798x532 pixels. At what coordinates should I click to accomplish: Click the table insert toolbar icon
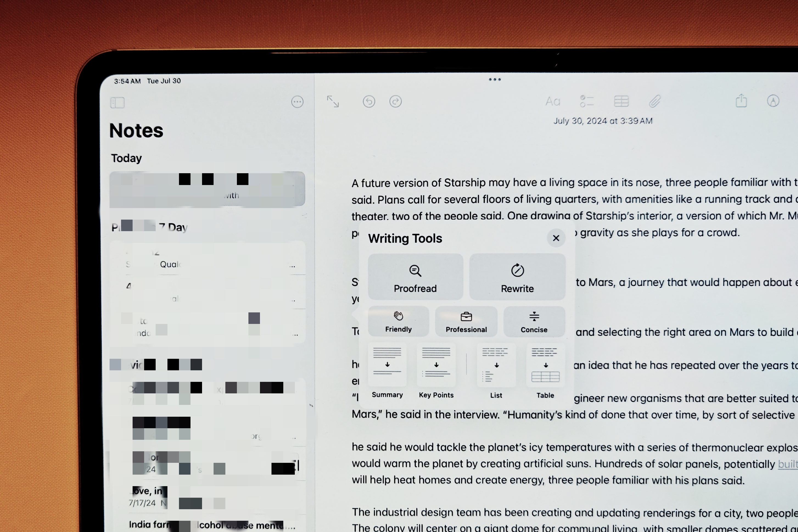tap(622, 101)
